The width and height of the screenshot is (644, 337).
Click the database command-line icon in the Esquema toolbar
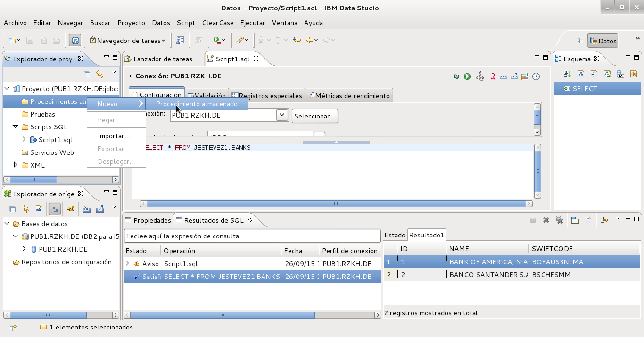[620, 74]
